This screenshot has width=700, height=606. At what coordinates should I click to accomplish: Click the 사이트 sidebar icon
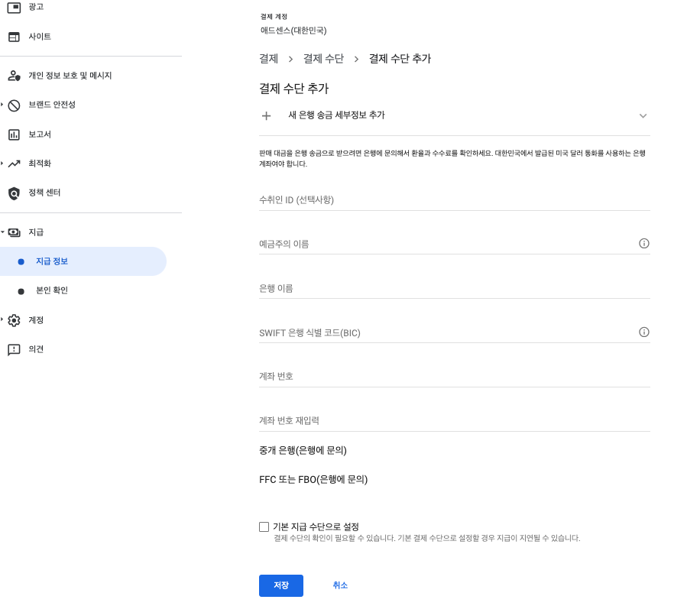point(14,36)
